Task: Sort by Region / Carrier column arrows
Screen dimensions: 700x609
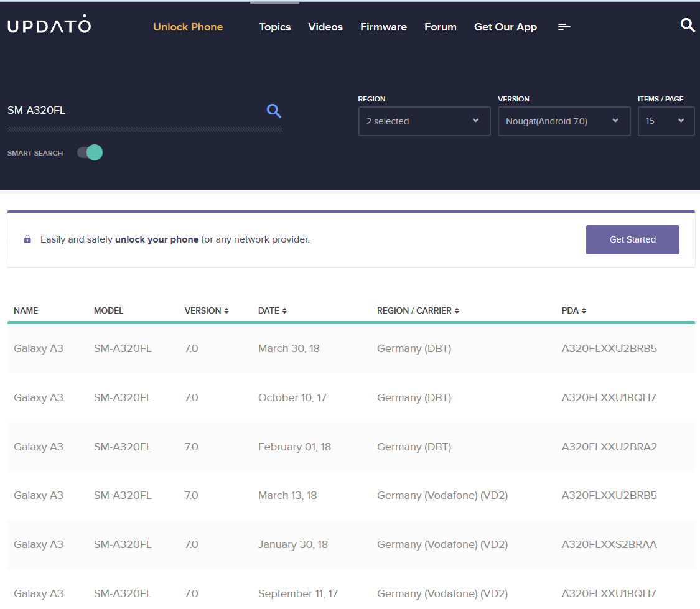Action: (x=457, y=310)
